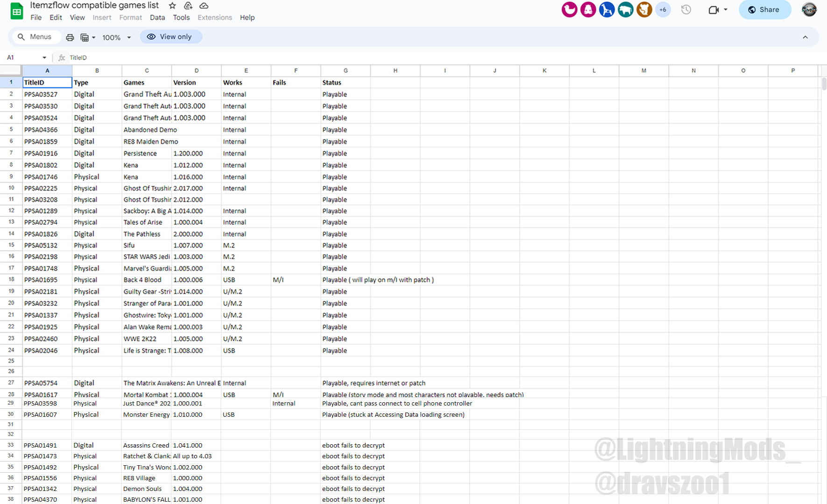
Task: Click the Share button
Action: point(764,10)
